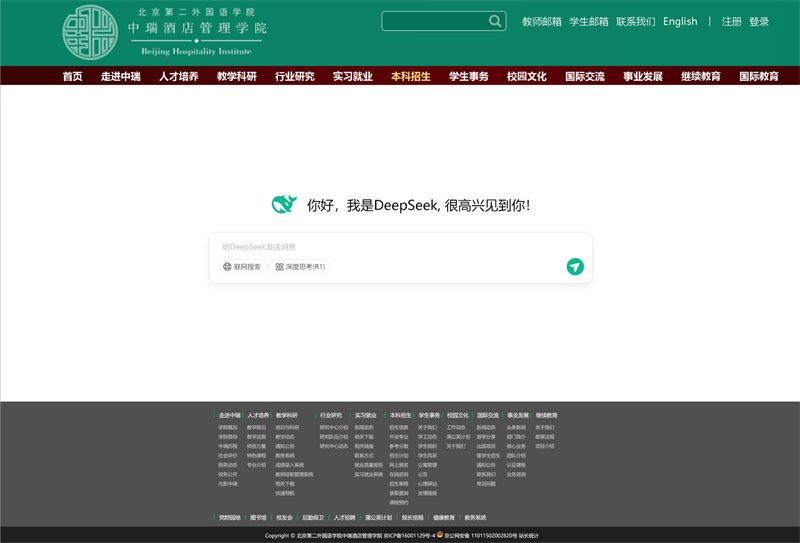Screen dimensions: 800x543
Task: Click the search magnifier icon
Action: [x=494, y=21]
